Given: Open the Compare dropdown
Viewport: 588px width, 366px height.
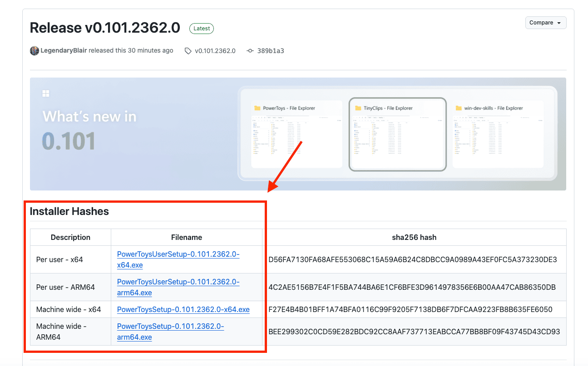Looking at the screenshot, I should pyautogui.click(x=546, y=23).
